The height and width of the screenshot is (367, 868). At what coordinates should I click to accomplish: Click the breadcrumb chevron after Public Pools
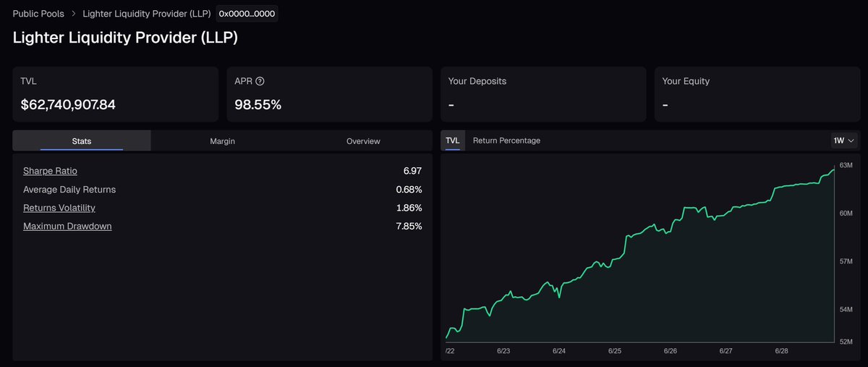pos(73,14)
